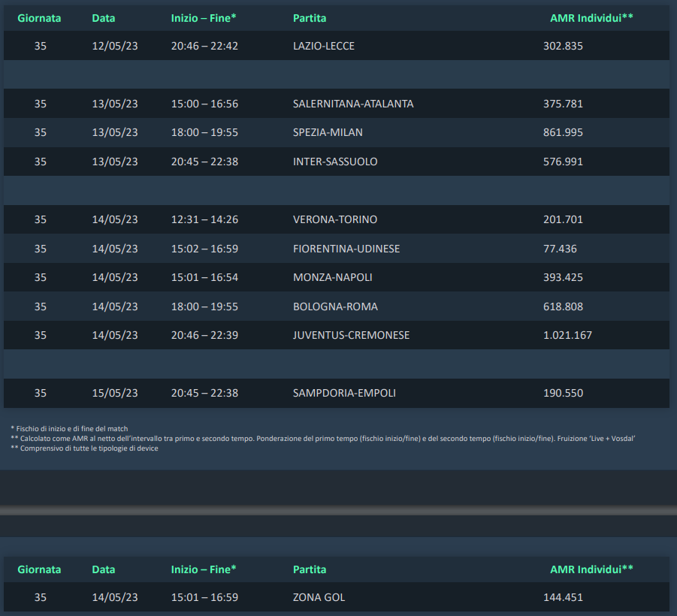Select the FIORENTINA-UDINESE match name
Image resolution: width=677 pixels, height=616 pixels.
point(346,249)
